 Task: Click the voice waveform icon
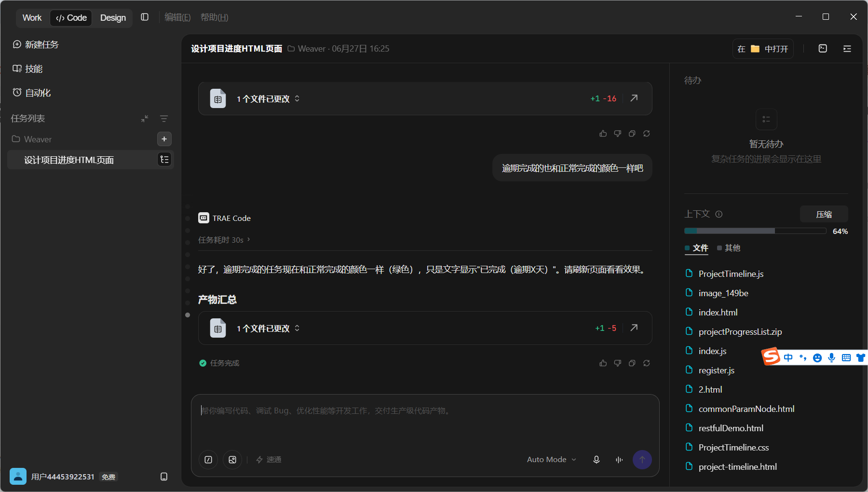[619, 460]
